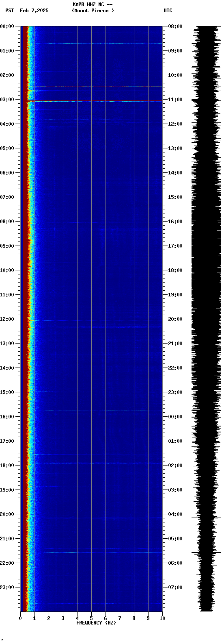Viewport: 224px width, 644px height.
Task: Click the '(Mount Pierce )' station name
Action: tap(93, 11)
